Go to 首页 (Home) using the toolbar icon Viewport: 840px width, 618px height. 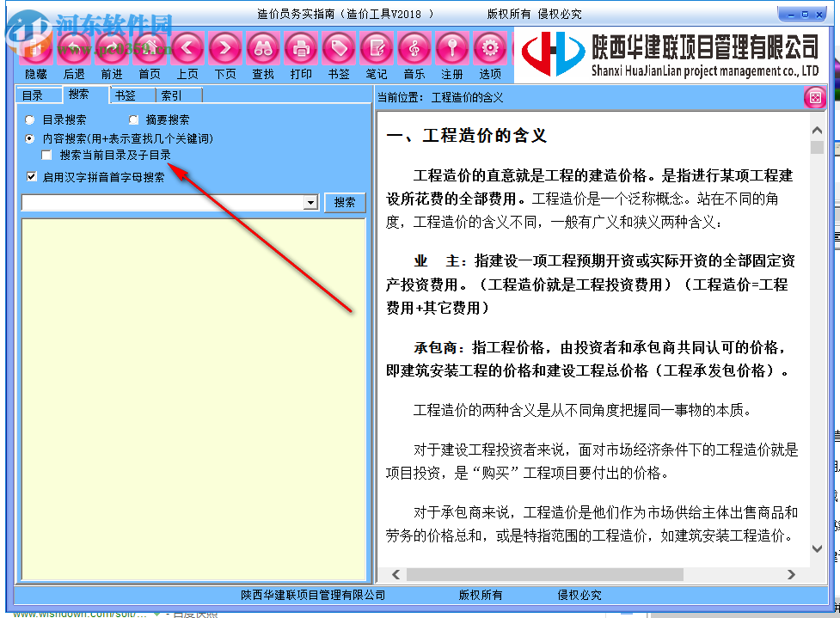(150, 47)
